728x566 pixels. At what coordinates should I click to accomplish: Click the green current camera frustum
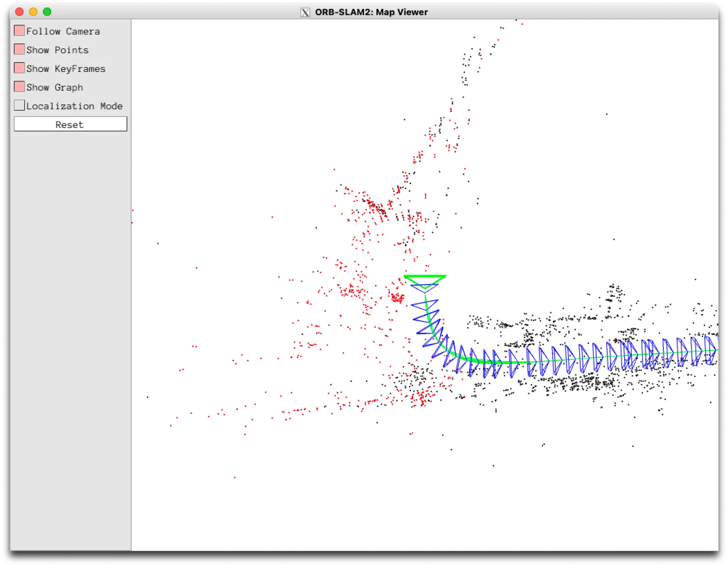click(x=425, y=277)
